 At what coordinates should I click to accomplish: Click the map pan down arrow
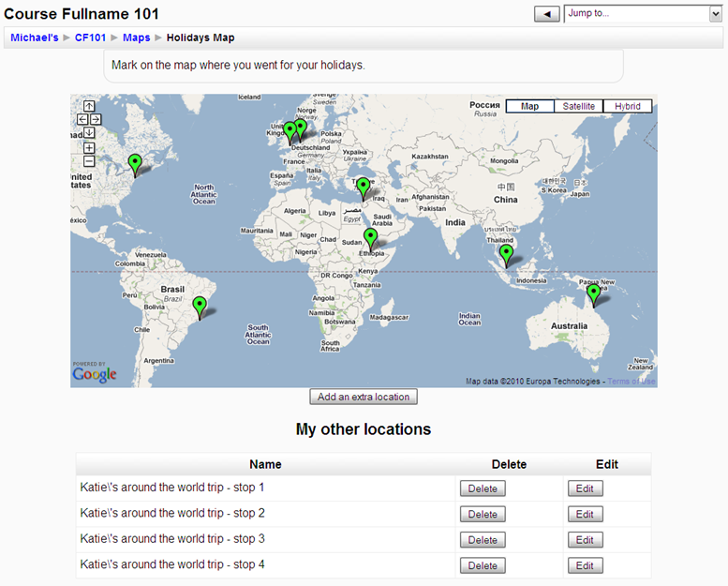89,132
